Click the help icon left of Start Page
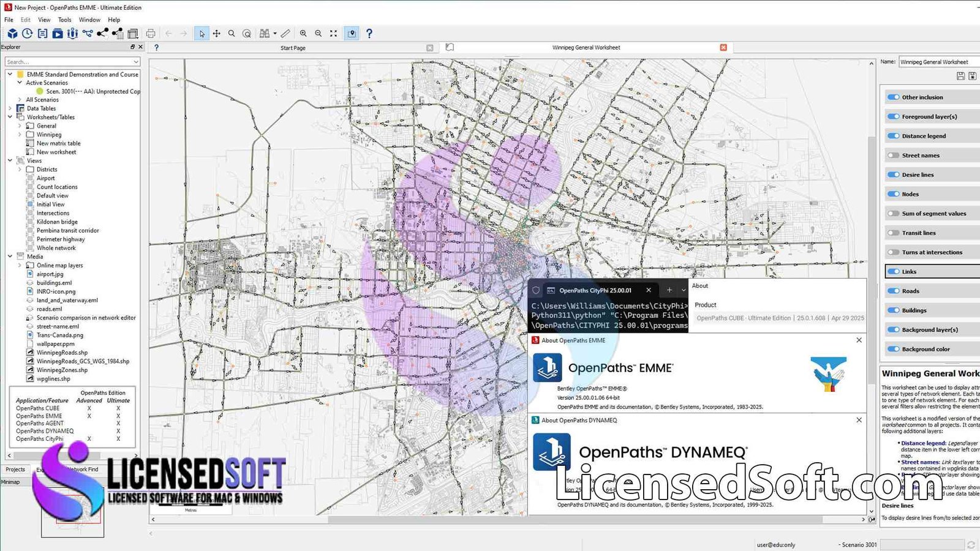Viewport: 980px width, 551px height. click(x=156, y=47)
